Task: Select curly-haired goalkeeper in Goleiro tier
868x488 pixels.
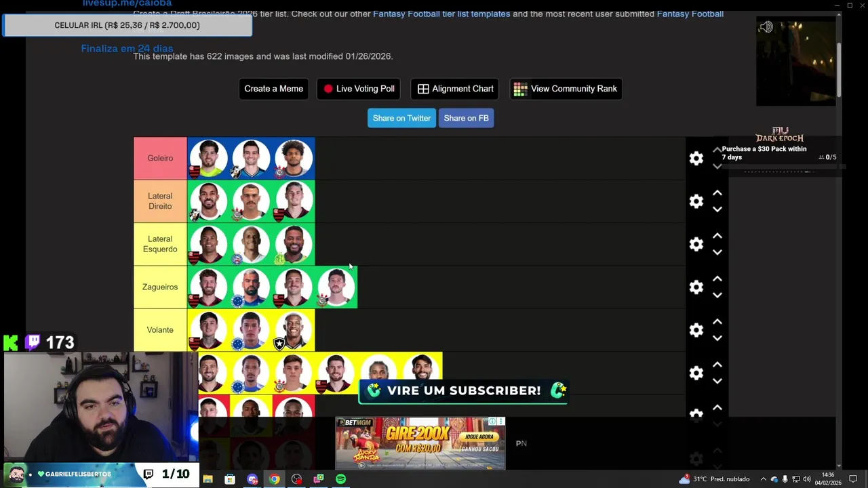Action: point(294,159)
